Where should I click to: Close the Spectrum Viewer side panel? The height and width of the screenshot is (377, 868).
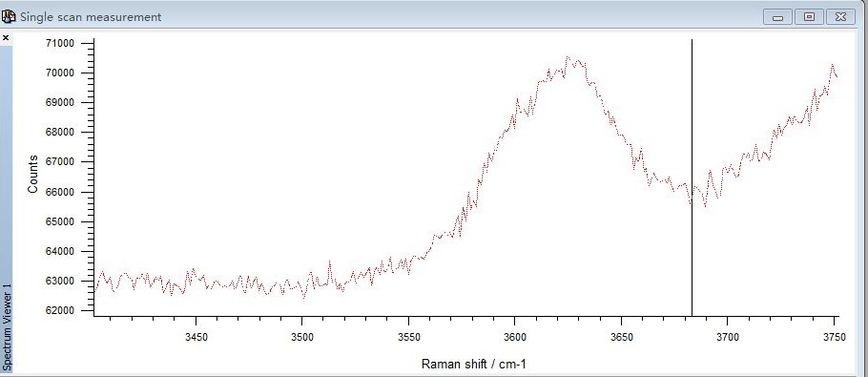(6, 38)
